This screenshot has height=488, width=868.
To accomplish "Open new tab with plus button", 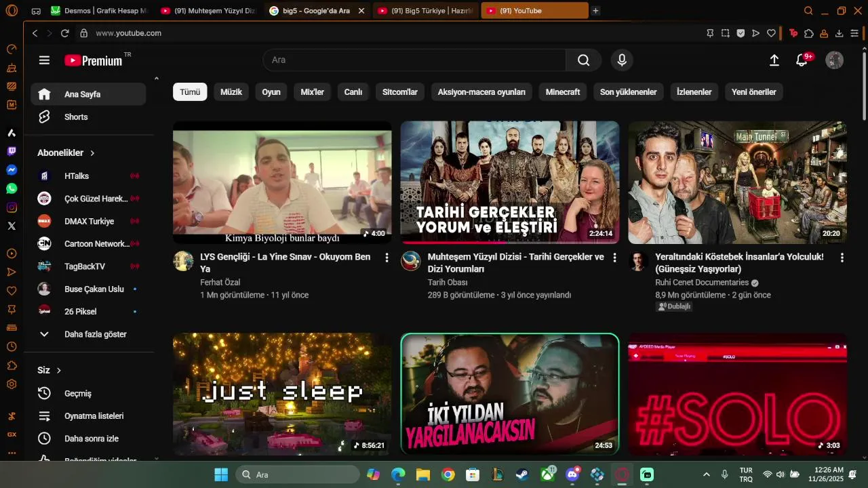I will [595, 11].
